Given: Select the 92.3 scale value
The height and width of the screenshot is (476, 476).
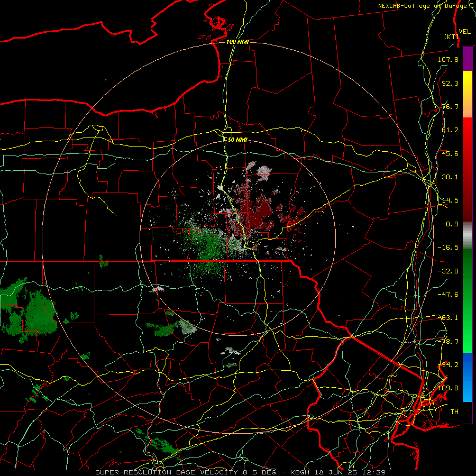Looking at the screenshot, I should click(450, 83).
